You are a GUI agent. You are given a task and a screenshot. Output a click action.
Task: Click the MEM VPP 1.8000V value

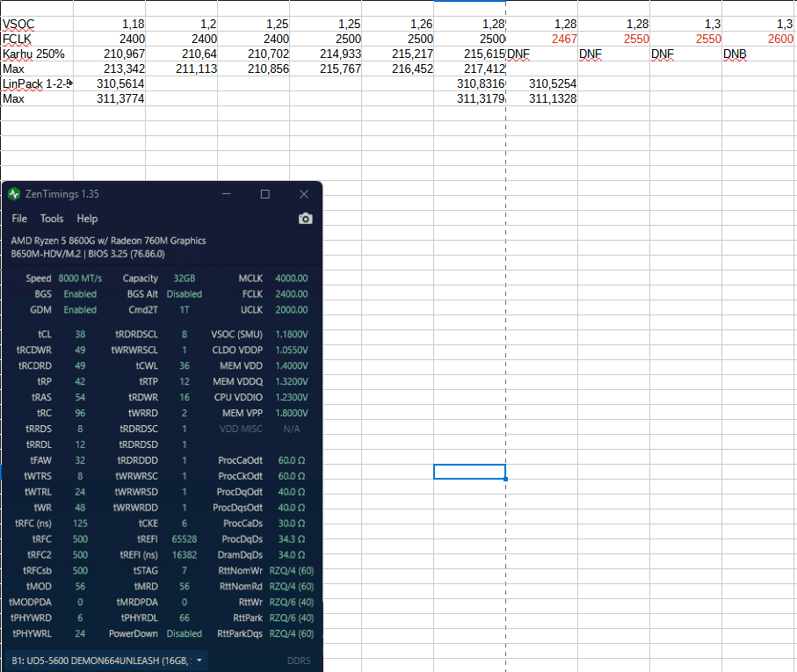291,413
